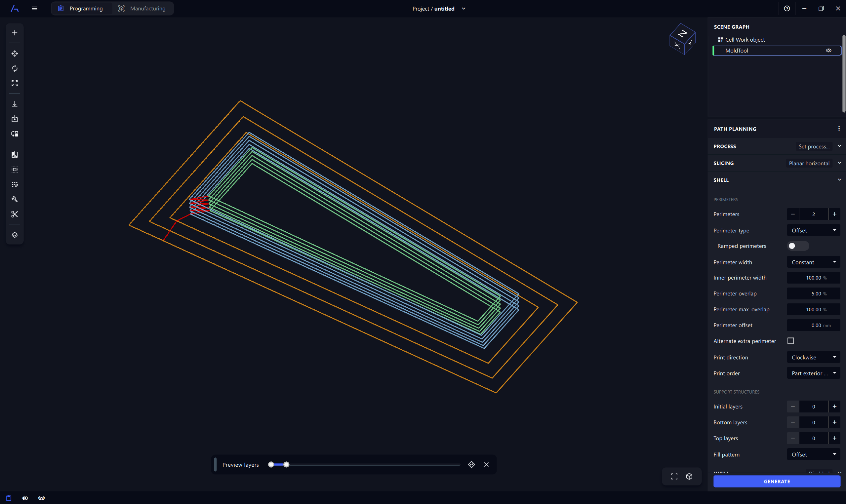Toggle MoldTool visibility eye

828,51
